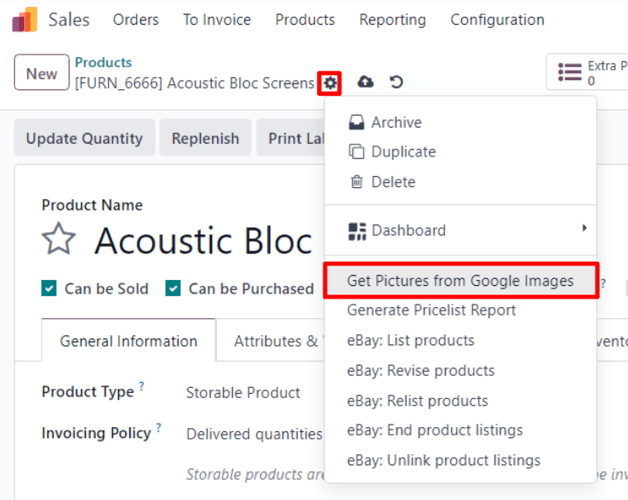The image size is (628, 500).
Task: Toggle the favorite star next to product name
Action: pos(59,240)
